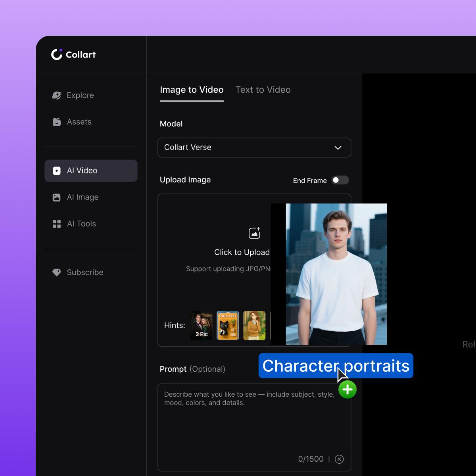Screen dimensions: 476x476
Task: Open the Collart Verse model dropdown
Action: (254, 148)
